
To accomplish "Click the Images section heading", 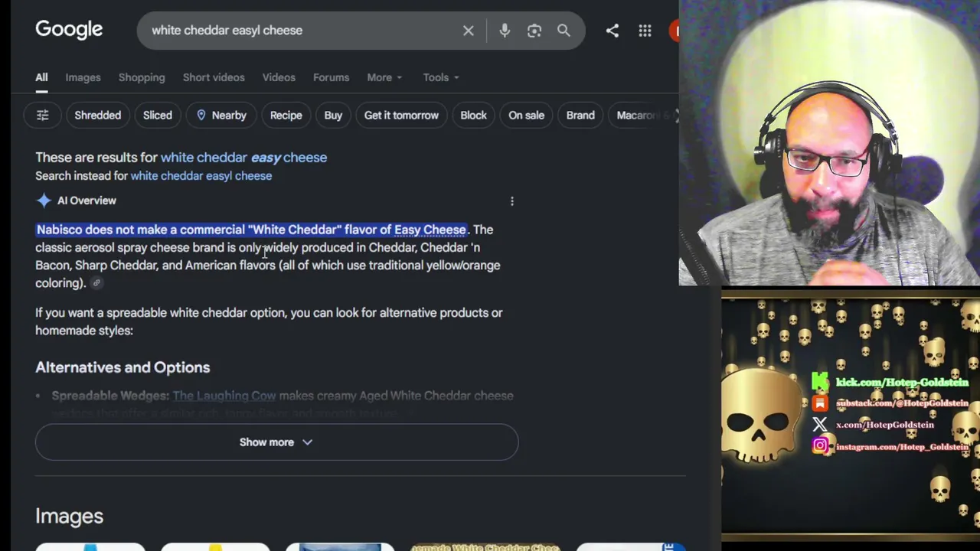I will pyautogui.click(x=69, y=516).
